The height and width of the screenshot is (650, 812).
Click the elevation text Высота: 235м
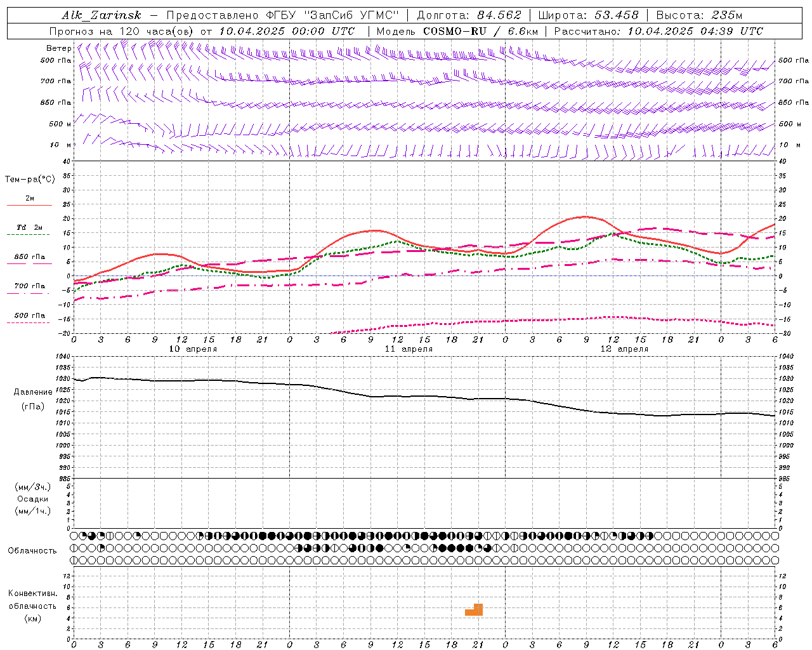699,15
